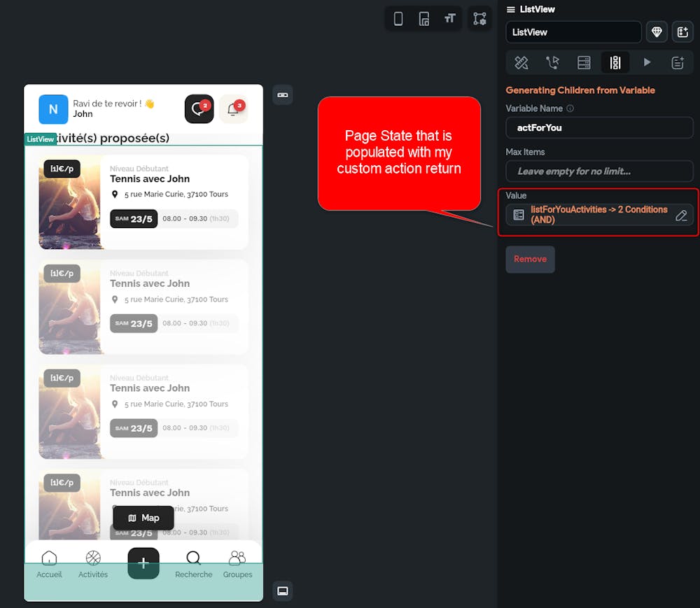
Task: Click the first card's price tag [1]€/p
Action: (62, 169)
